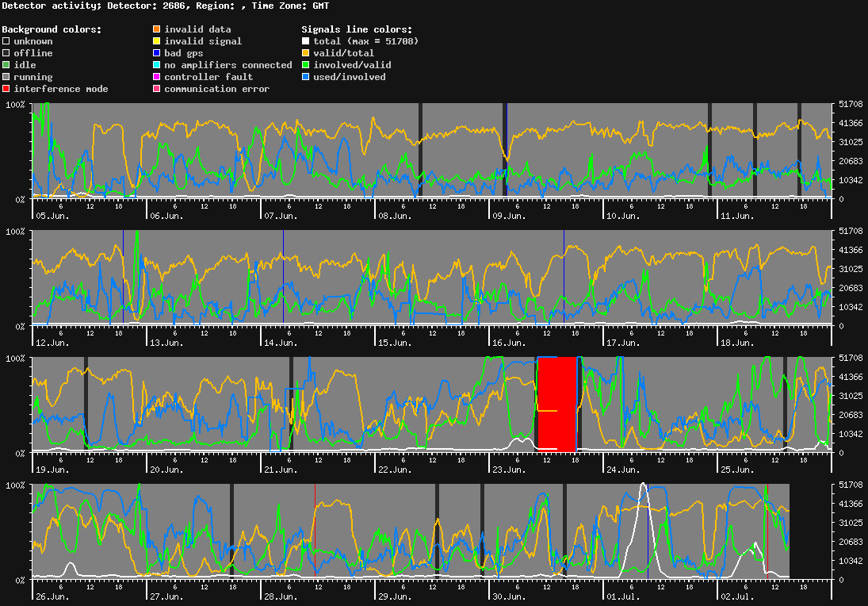Click the 'offline' background color swatch

click(x=6, y=53)
